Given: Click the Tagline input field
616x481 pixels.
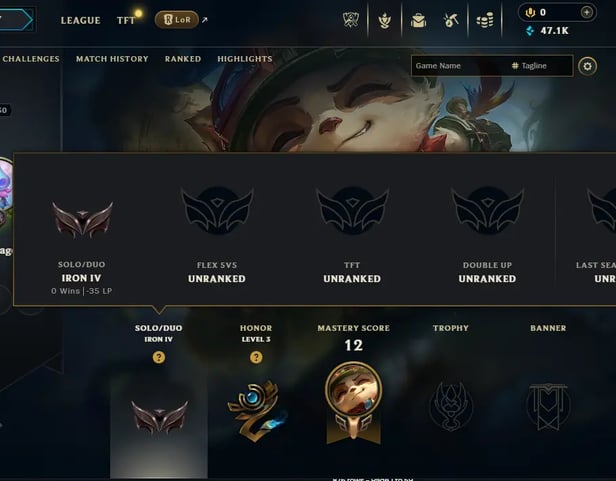Looking at the screenshot, I should pos(540,66).
